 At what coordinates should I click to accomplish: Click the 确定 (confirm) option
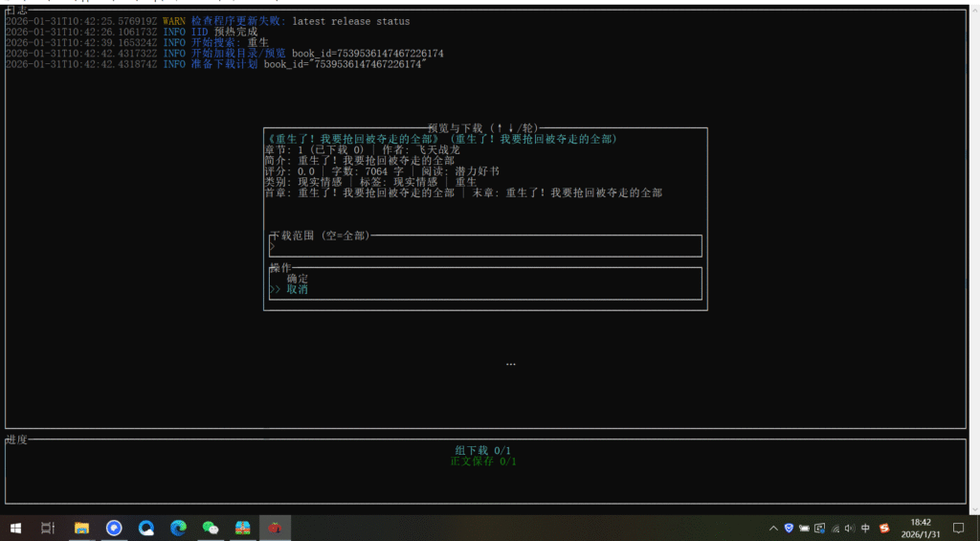click(298, 279)
